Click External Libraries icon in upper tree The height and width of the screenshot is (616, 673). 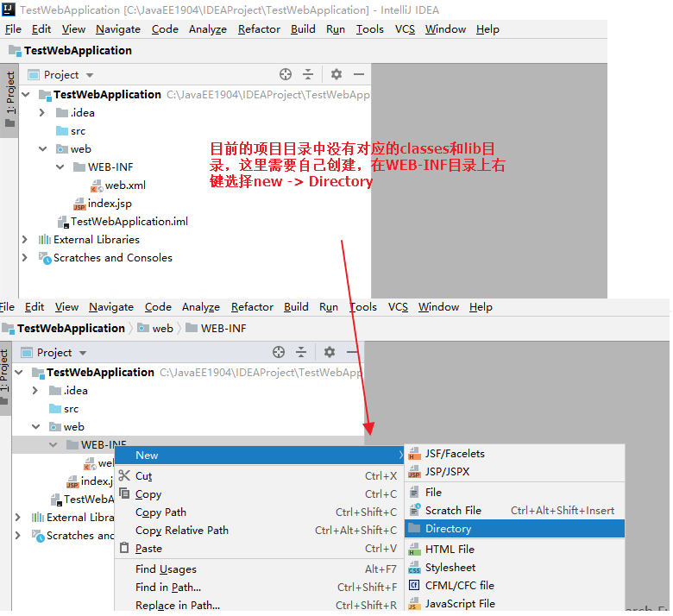coord(45,240)
